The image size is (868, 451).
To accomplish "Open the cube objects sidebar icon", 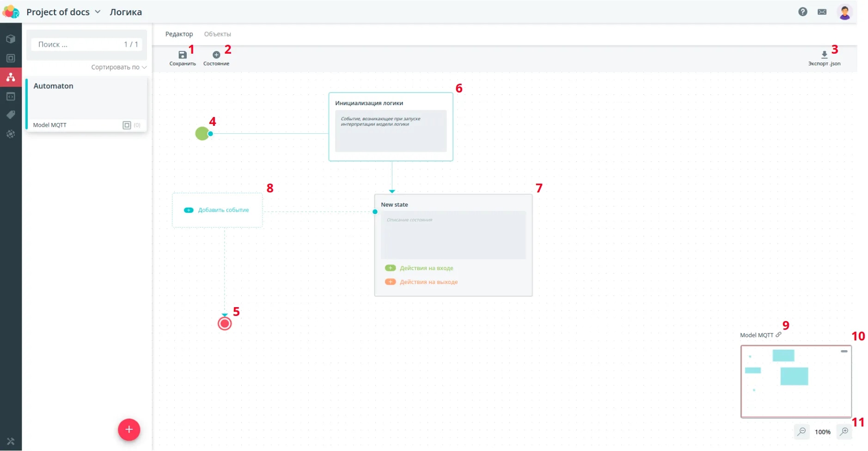I will pos(11,39).
